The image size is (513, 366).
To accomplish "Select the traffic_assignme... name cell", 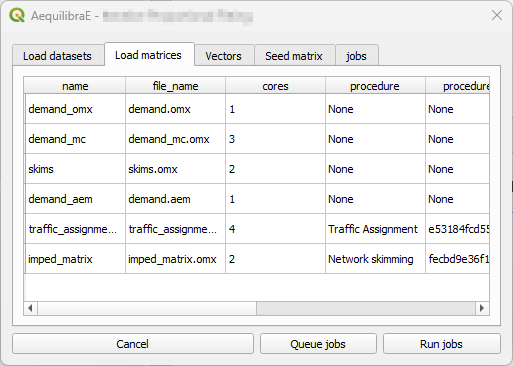I will [x=75, y=229].
